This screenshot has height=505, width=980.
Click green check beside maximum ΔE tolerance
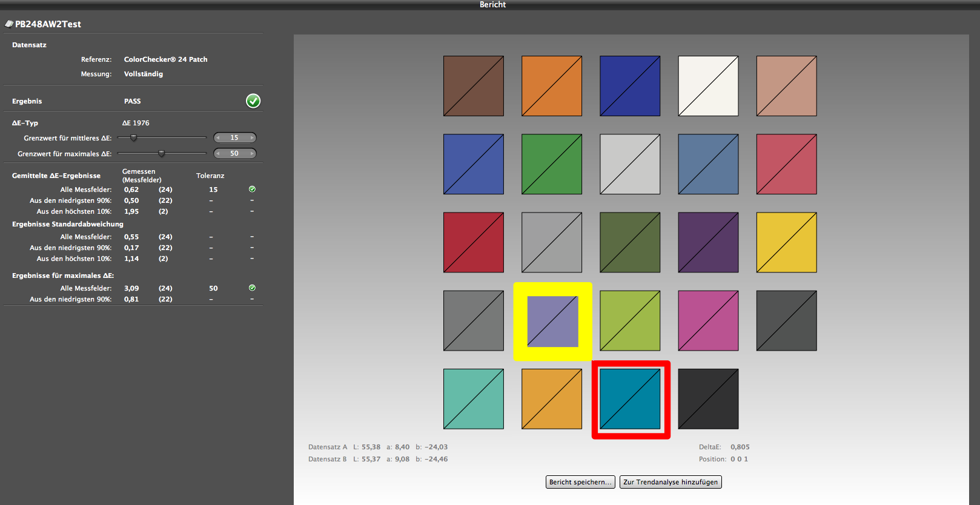252,288
